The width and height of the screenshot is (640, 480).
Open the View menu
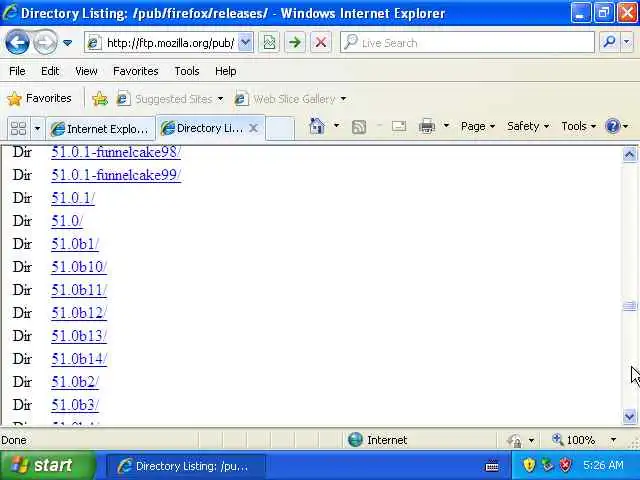(x=86, y=71)
